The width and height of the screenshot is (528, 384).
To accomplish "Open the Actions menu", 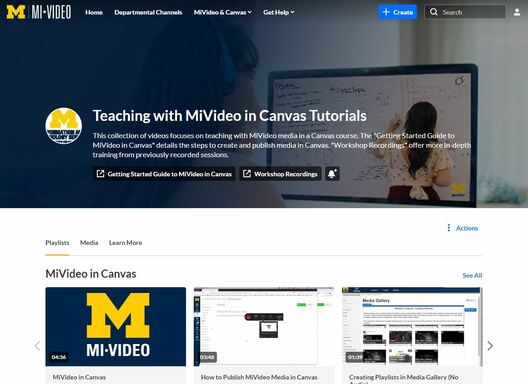I will pyautogui.click(x=462, y=228).
